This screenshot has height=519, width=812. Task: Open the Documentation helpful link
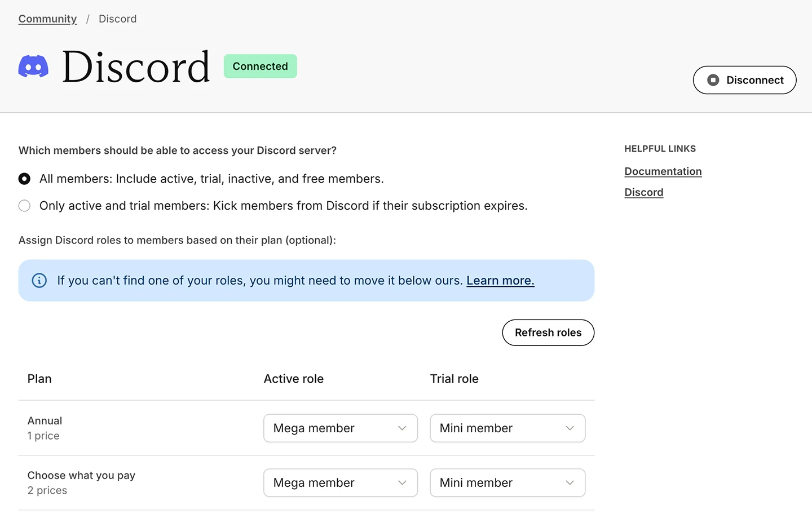663,171
